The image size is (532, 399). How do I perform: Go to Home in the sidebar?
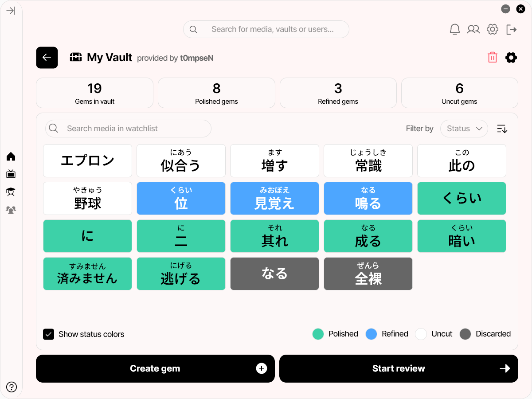pos(11,156)
